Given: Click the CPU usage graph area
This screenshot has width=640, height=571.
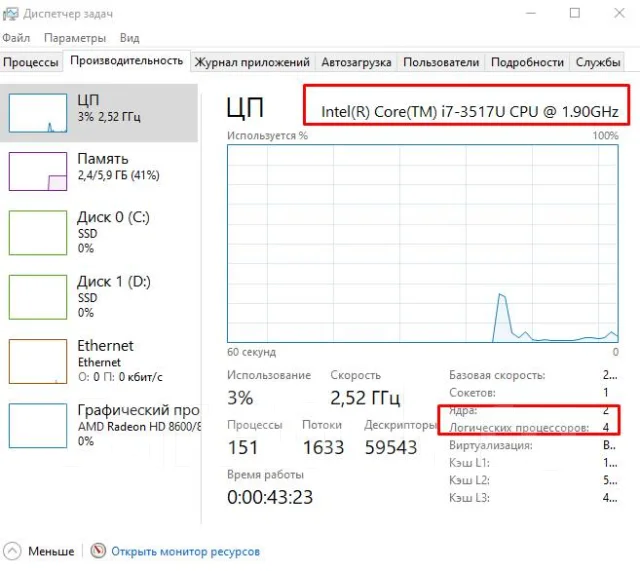Looking at the screenshot, I should 423,244.
